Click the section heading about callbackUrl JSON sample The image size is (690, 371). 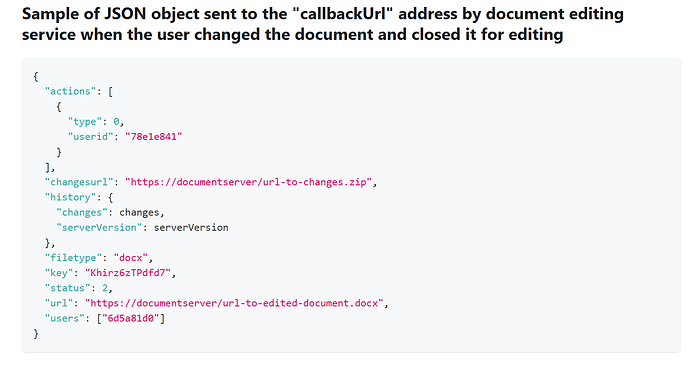point(323,24)
